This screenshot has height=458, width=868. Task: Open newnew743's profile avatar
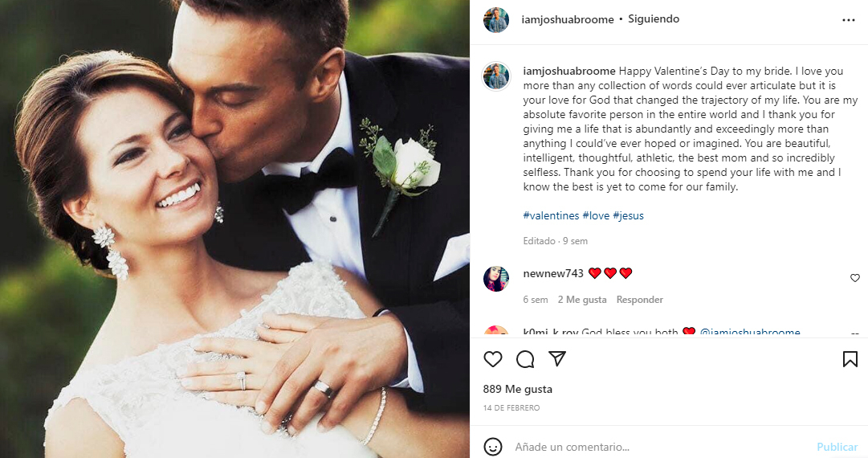(496, 278)
